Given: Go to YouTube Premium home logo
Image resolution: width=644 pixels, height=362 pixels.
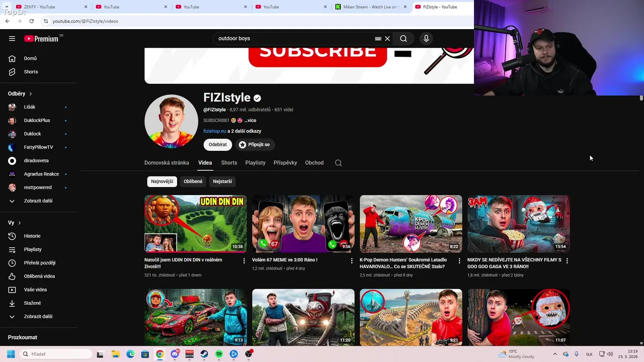Looking at the screenshot, I should pos(41,39).
